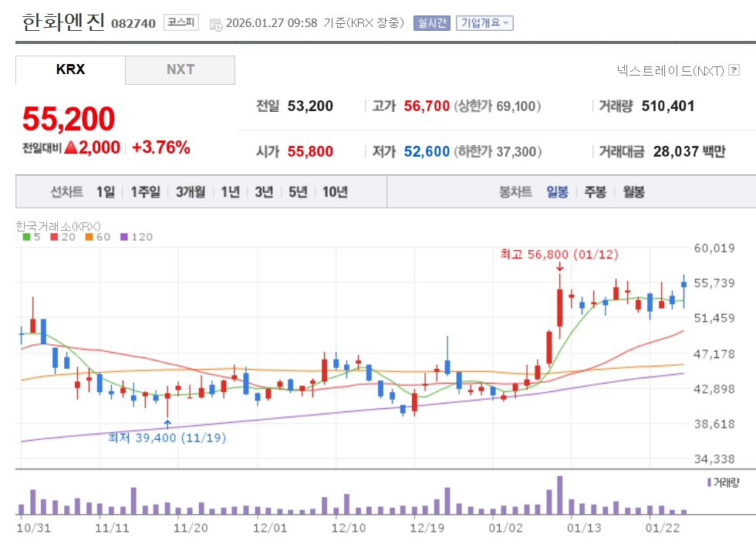Select the 일봉 daily candle chart option

[x=557, y=192]
